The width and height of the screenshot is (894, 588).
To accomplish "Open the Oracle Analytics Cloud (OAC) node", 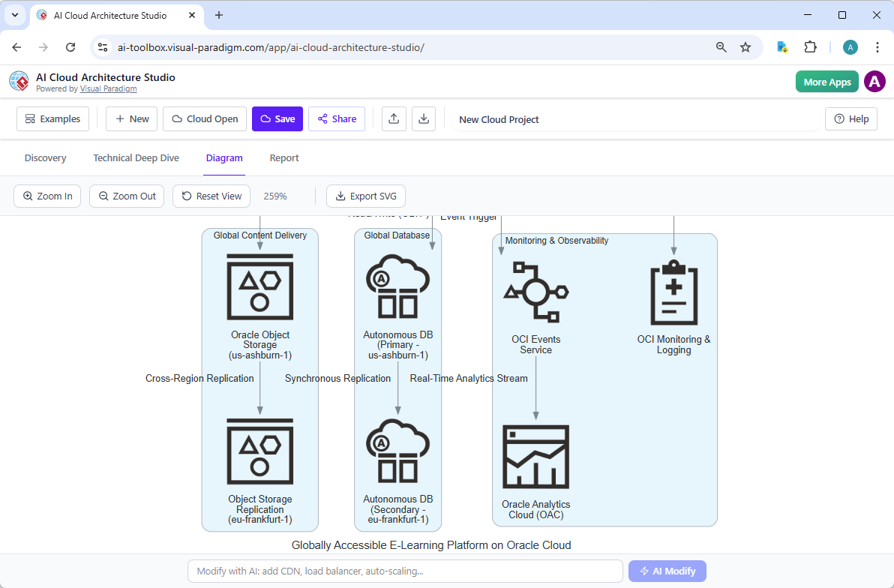I will pos(535,456).
